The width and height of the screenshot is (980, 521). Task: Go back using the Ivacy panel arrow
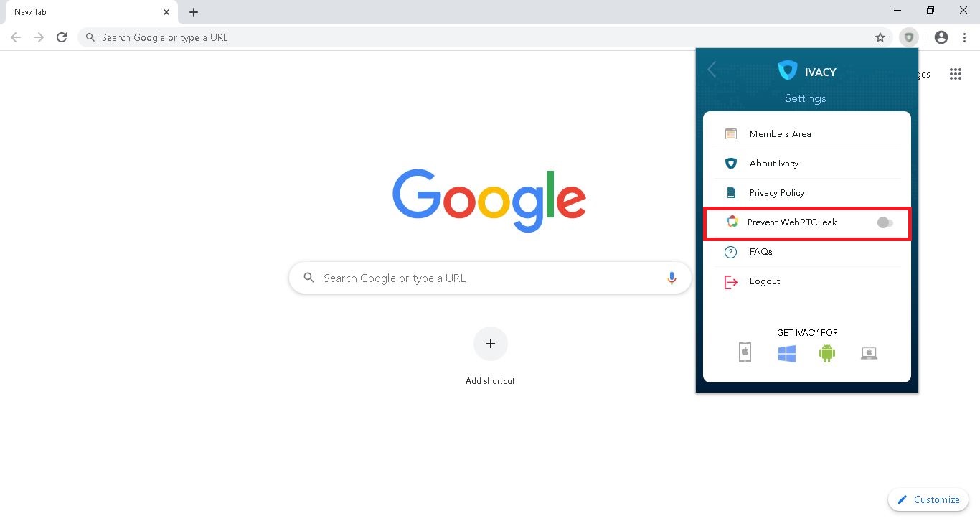coord(712,70)
